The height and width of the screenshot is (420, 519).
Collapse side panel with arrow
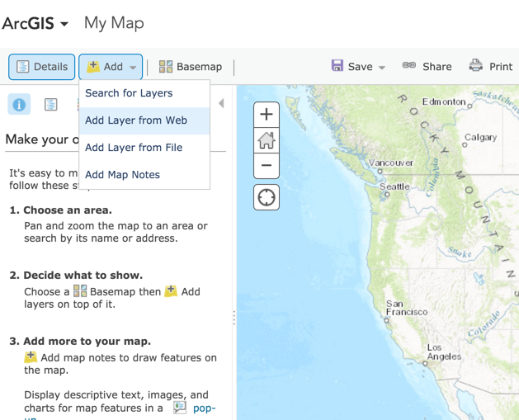(221, 103)
